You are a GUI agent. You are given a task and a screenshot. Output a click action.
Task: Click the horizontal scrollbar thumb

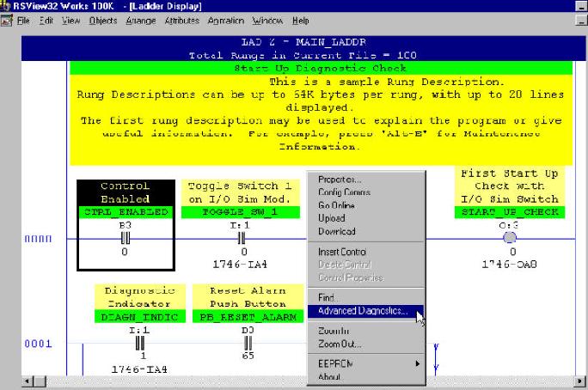[40, 381]
